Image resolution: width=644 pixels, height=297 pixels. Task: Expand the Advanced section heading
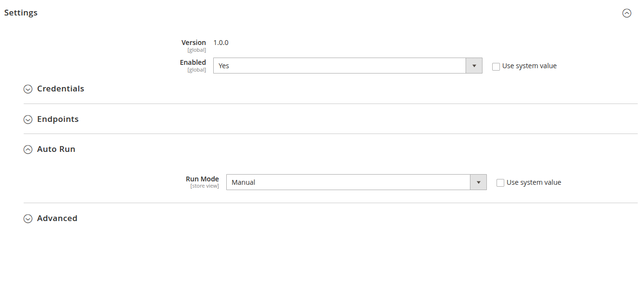pos(57,218)
